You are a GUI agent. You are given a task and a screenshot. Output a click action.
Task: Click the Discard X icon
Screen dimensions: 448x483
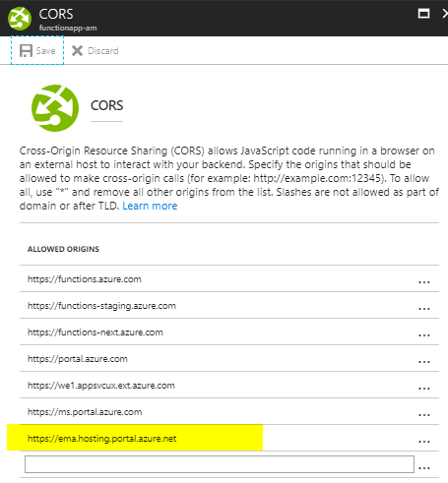[77, 51]
